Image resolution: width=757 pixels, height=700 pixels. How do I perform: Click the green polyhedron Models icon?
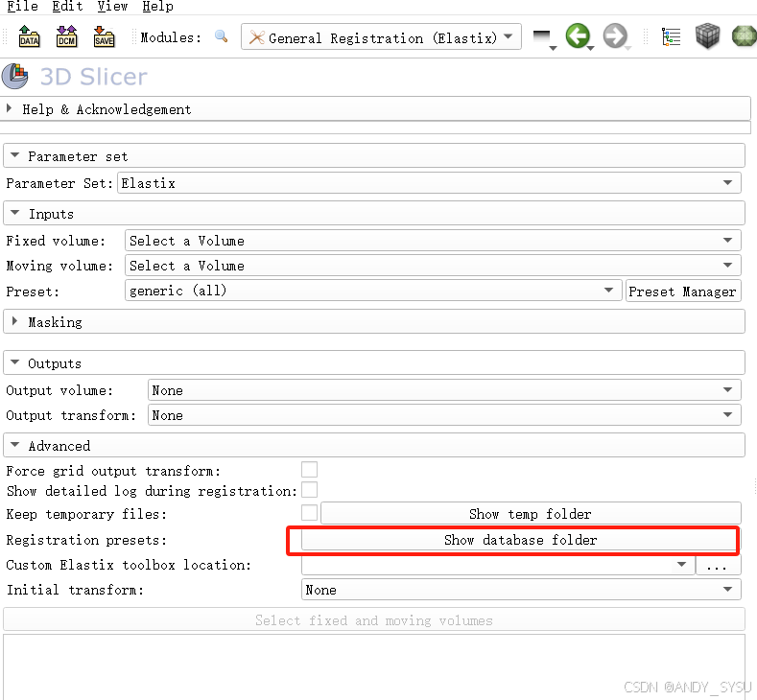(744, 36)
